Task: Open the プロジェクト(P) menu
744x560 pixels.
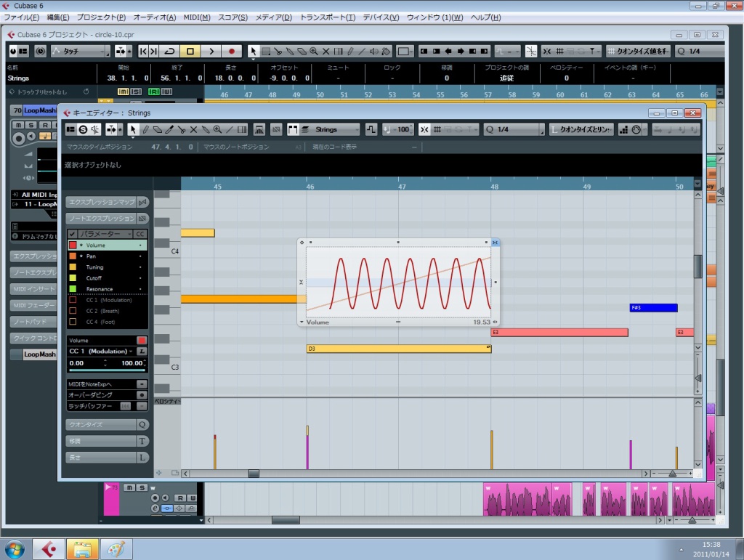Action: [101, 17]
